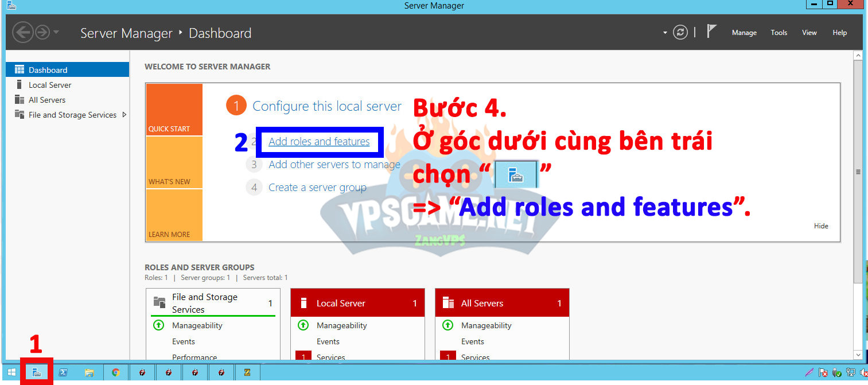Open File Explorer from the taskbar
Screen dimensions: 868x385
(89, 372)
